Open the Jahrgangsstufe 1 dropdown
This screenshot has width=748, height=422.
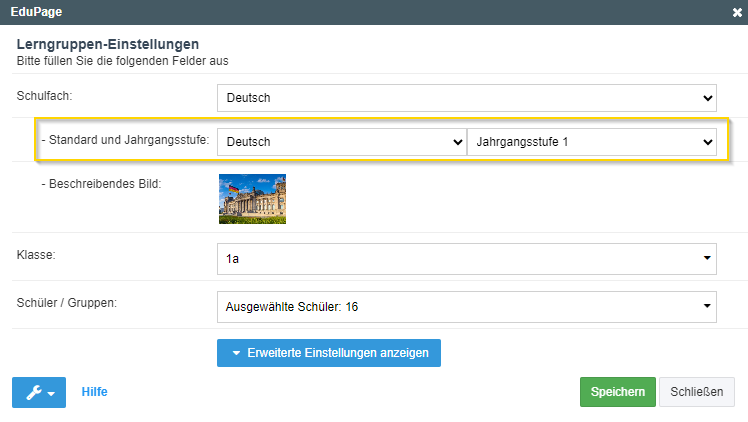click(592, 142)
